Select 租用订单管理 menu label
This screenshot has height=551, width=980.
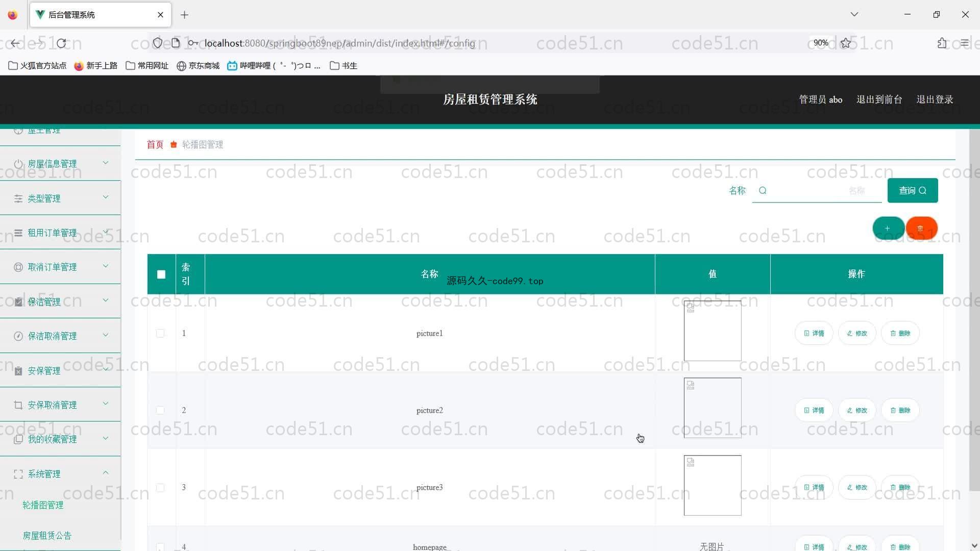(x=52, y=233)
